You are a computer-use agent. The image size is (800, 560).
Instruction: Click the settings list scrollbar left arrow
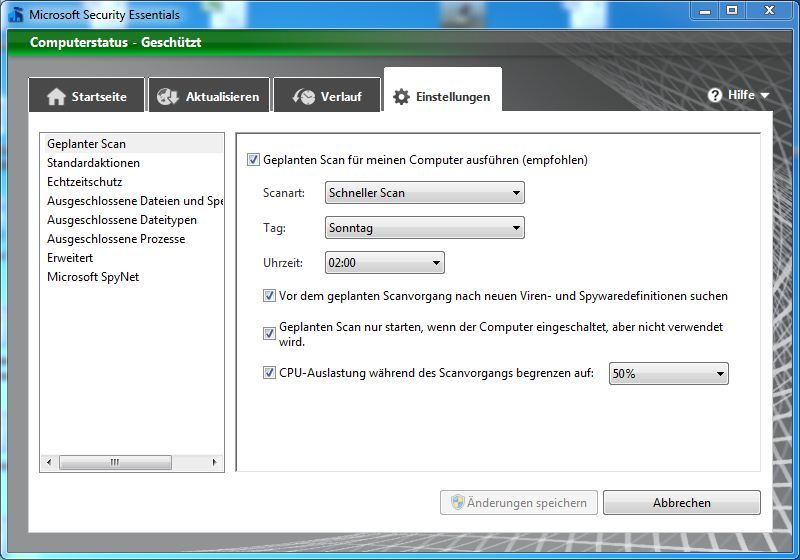(x=49, y=462)
